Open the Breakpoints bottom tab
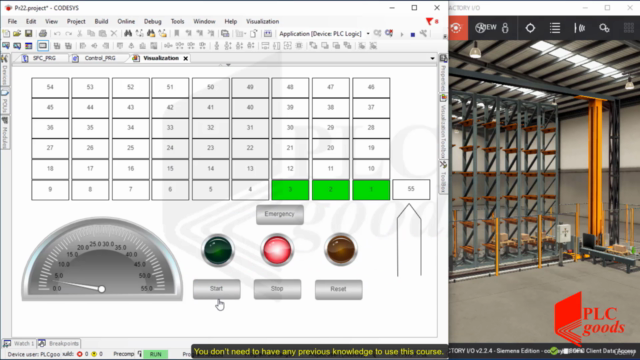 click(60, 343)
